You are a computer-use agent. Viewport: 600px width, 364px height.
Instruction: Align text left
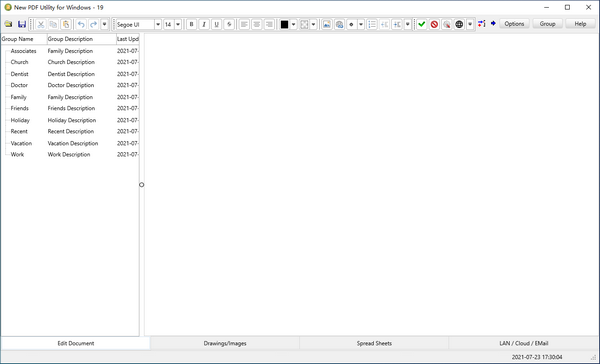click(244, 24)
